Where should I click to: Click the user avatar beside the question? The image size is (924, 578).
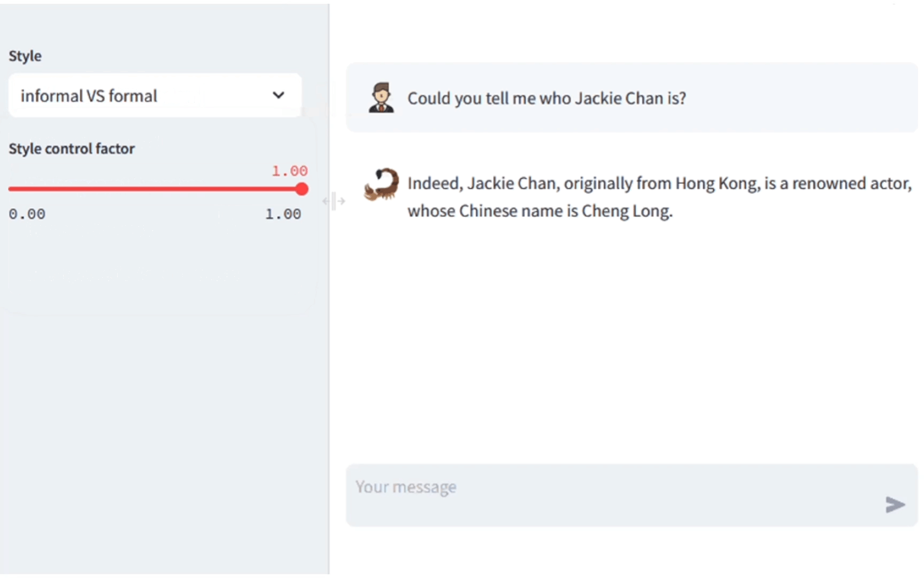(x=381, y=97)
